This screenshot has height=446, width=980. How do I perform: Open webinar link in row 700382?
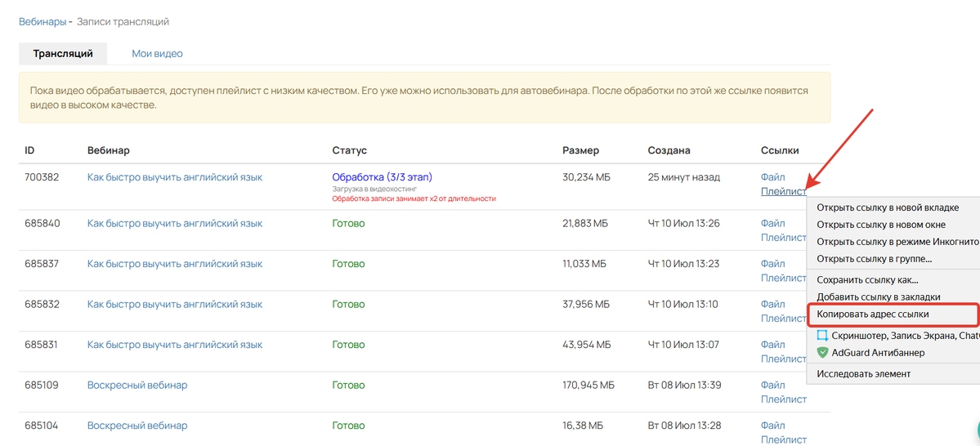pos(175,177)
